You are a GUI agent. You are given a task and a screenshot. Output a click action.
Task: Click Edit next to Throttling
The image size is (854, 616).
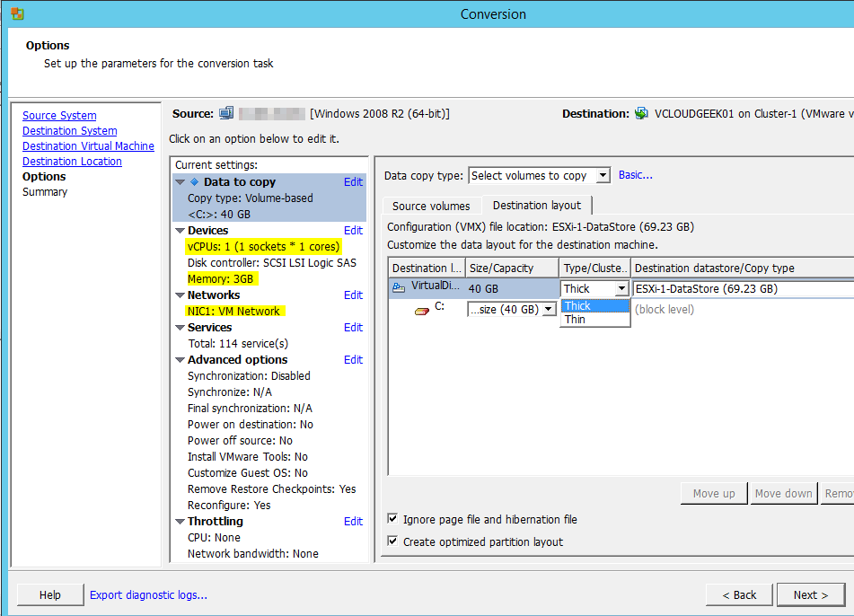pos(353,521)
